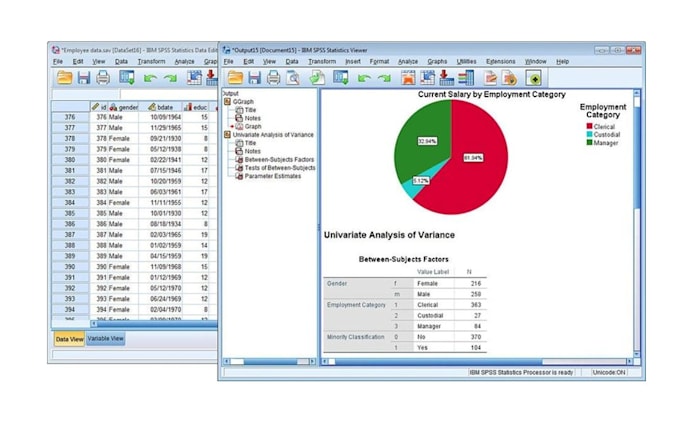The height and width of the screenshot is (433, 680).
Task: Go to Case icon in Data Editor toolbar
Action: coord(194,78)
